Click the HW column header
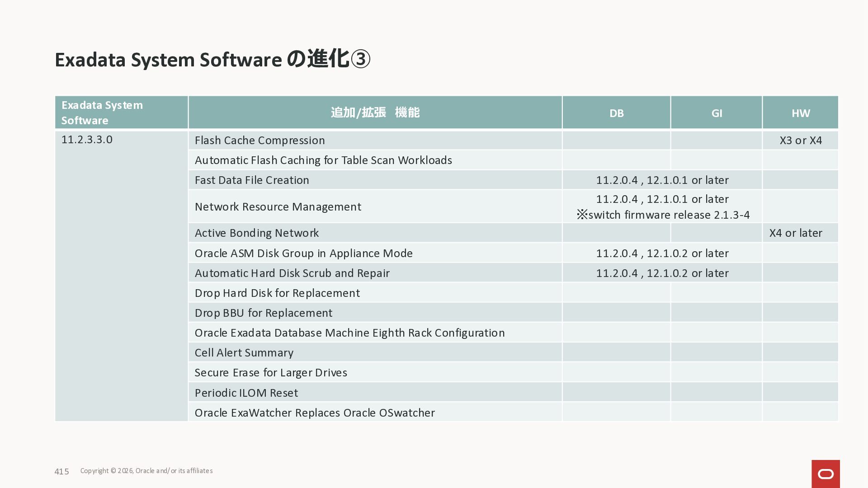This screenshot has width=868, height=488. 800,113
